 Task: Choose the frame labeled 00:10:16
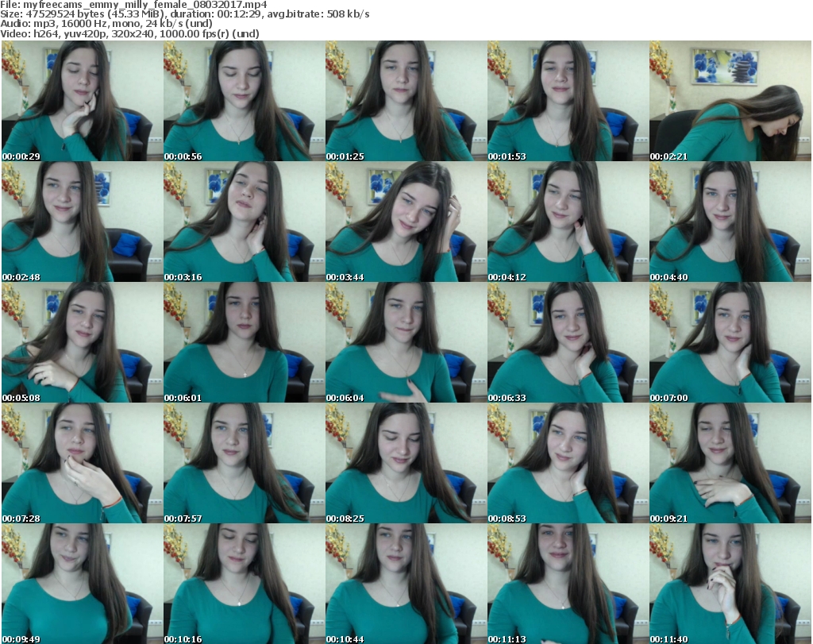(x=244, y=584)
